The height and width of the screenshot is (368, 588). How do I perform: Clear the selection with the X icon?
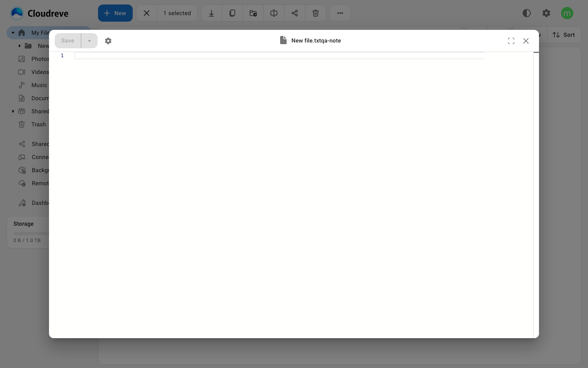tap(147, 13)
